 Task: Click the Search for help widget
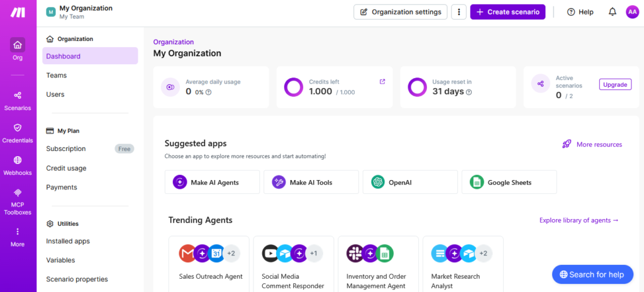pyautogui.click(x=591, y=274)
